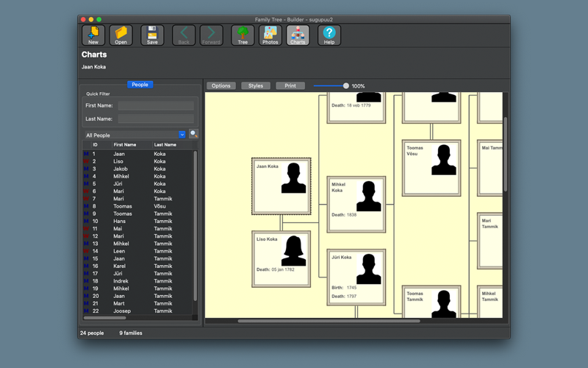Select row 14 Leen Tammik
This screenshot has width=588, height=368.
point(137,251)
